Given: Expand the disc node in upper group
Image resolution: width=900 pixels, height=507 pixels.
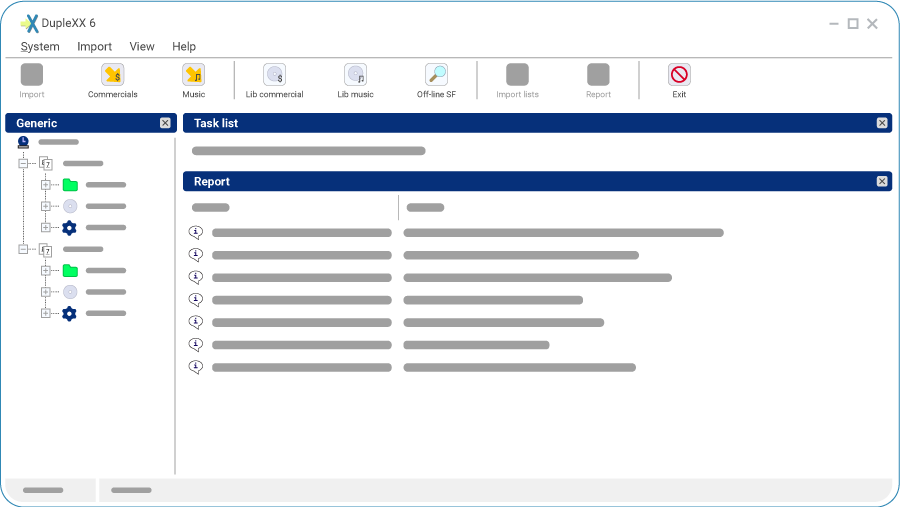Looking at the screenshot, I should tap(45, 206).
